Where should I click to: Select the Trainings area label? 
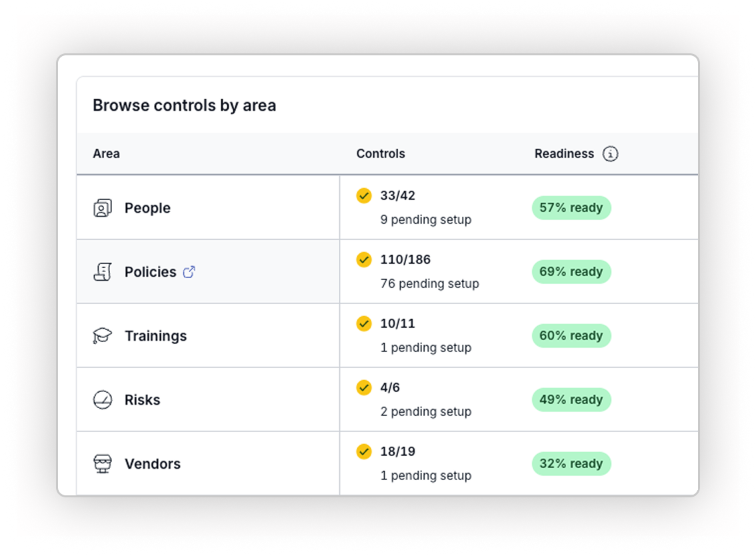(155, 336)
